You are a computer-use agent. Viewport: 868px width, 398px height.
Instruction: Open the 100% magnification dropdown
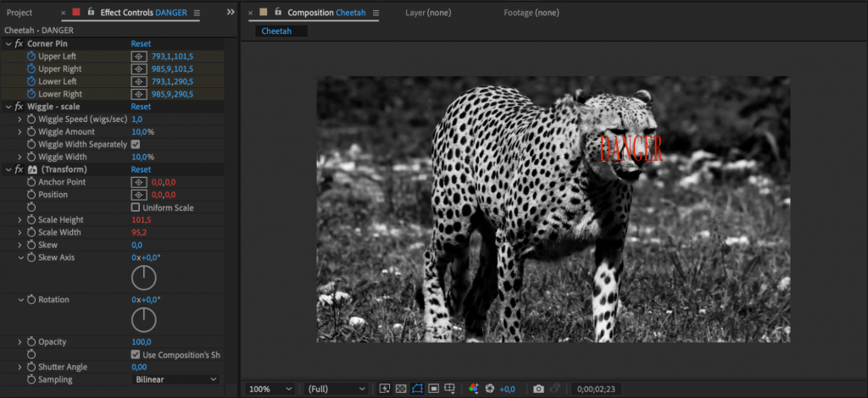(270, 389)
